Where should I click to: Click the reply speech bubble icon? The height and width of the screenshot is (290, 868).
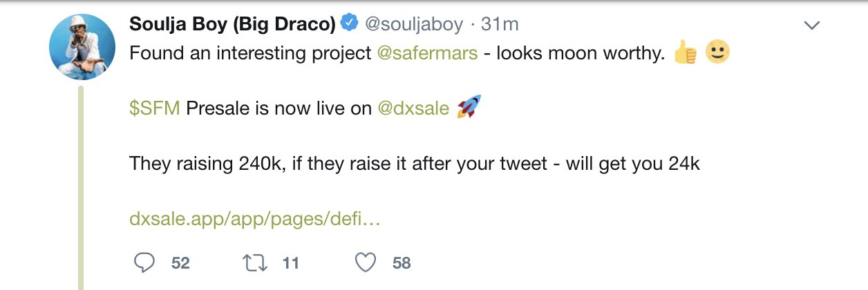pos(144,262)
